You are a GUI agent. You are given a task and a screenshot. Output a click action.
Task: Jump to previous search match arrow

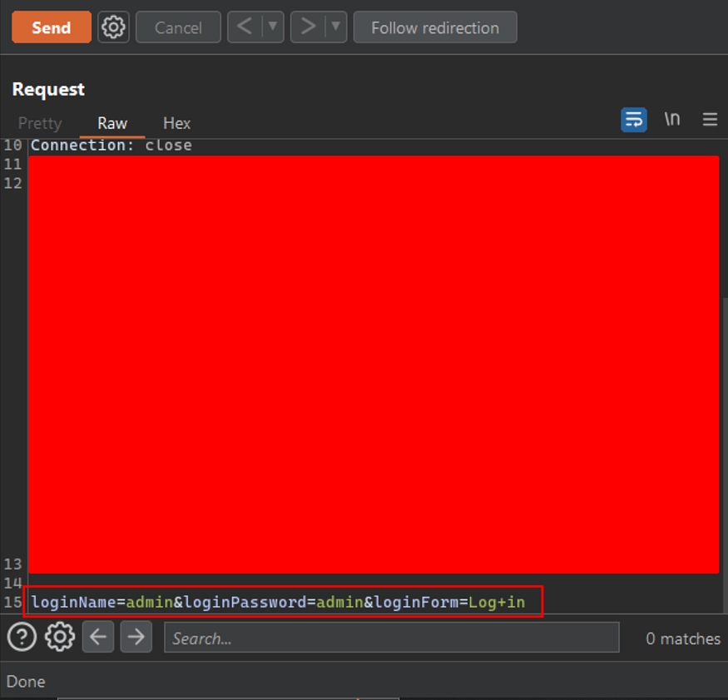click(98, 638)
